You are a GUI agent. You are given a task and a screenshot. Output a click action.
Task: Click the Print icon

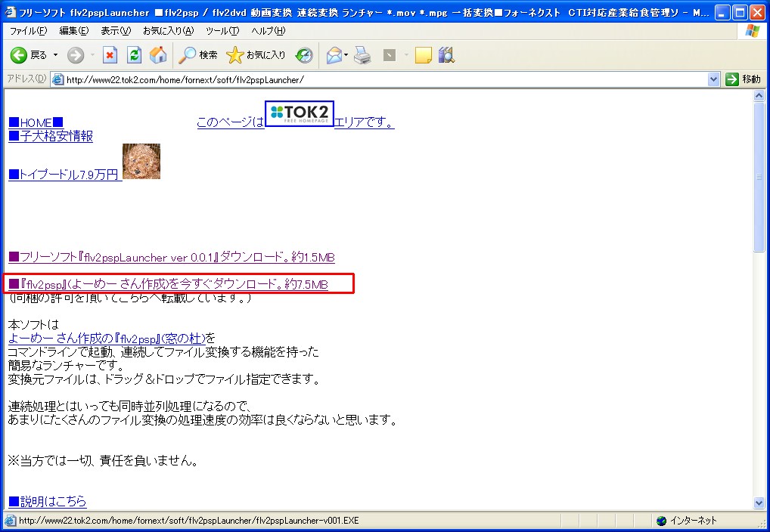click(x=363, y=55)
